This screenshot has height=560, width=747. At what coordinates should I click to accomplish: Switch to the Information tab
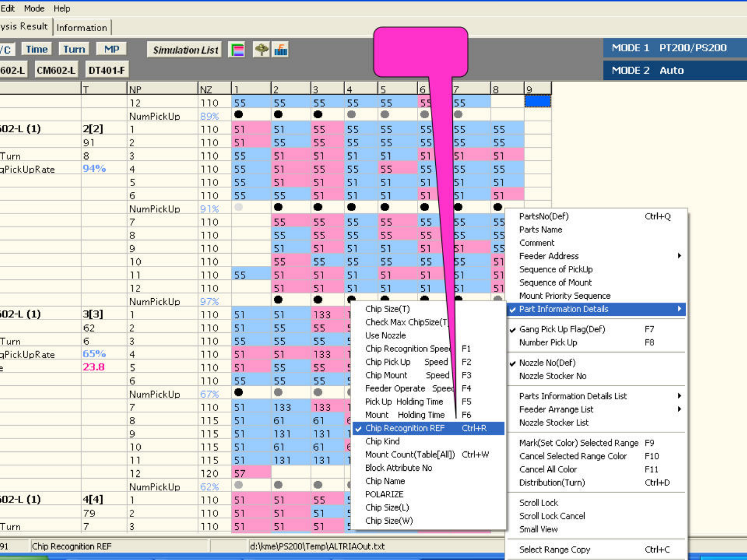(x=82, y=28)
